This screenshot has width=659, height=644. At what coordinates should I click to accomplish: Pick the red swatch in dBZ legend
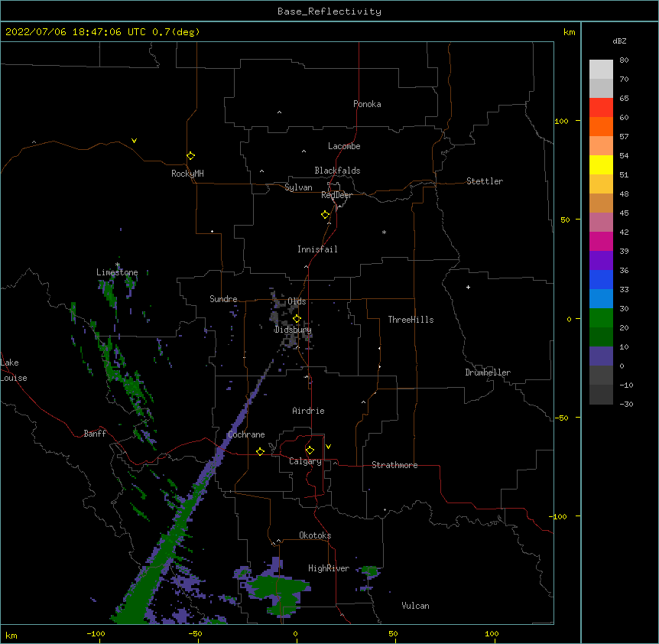[601, 107]
